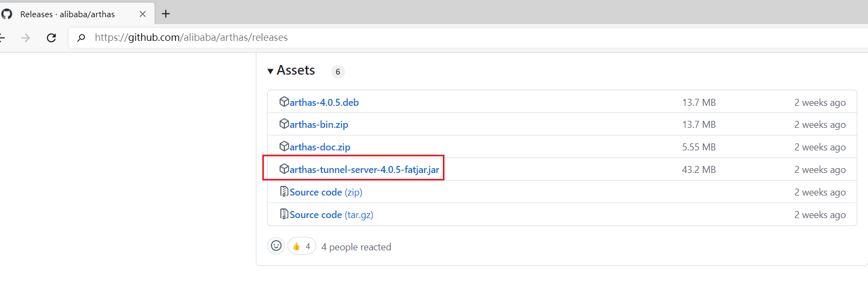This screenshot has width=868, height=282.
Task: Click zip file icon beside Source code (zip)
Action: [284, 191]
